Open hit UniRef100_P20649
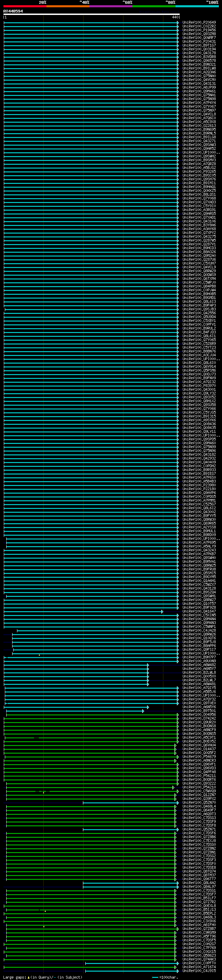 pos(199,23)
